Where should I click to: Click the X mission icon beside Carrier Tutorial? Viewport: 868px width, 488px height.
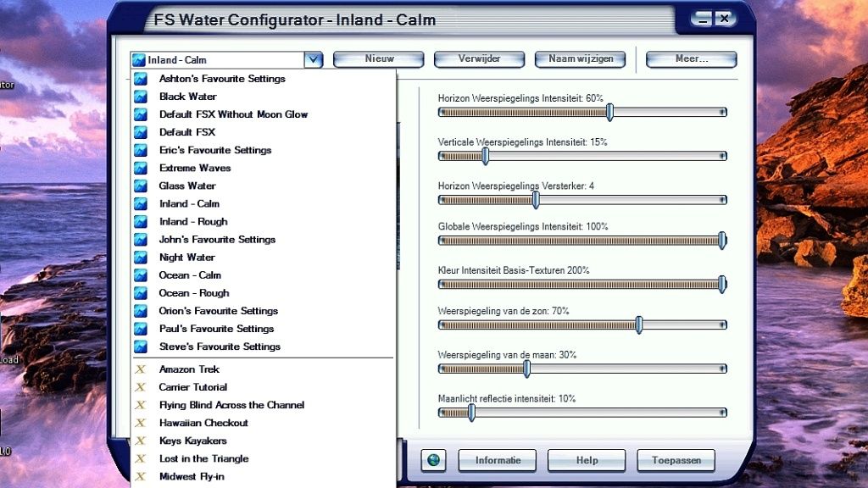click(x=141, y=386)
